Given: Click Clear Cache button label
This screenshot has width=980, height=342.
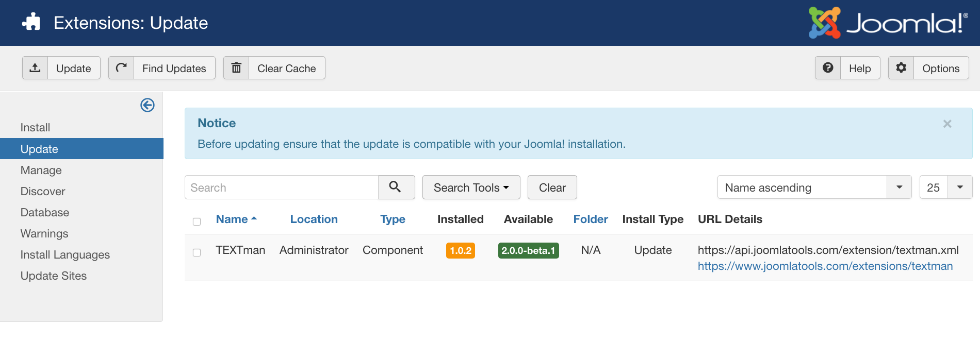Looking at the screenshot, I should (x=287, y=68).
